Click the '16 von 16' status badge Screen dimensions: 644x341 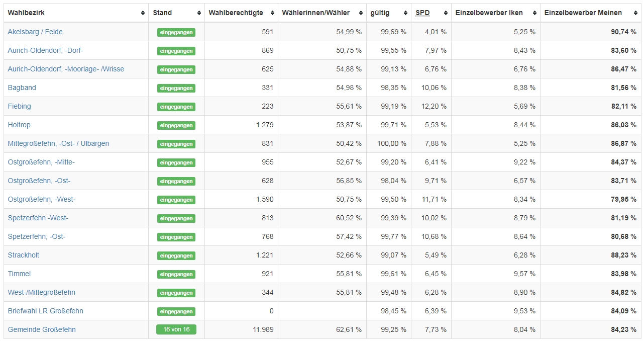coord(176,329)
